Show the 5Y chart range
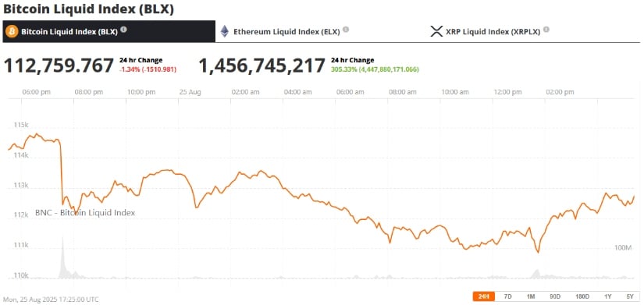Screen dimensions: 644x305 click(630, 296)
